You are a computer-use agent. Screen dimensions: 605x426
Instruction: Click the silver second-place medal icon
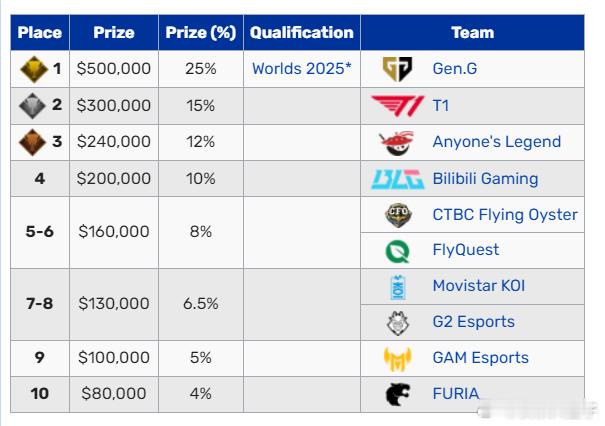pos(32,106)
